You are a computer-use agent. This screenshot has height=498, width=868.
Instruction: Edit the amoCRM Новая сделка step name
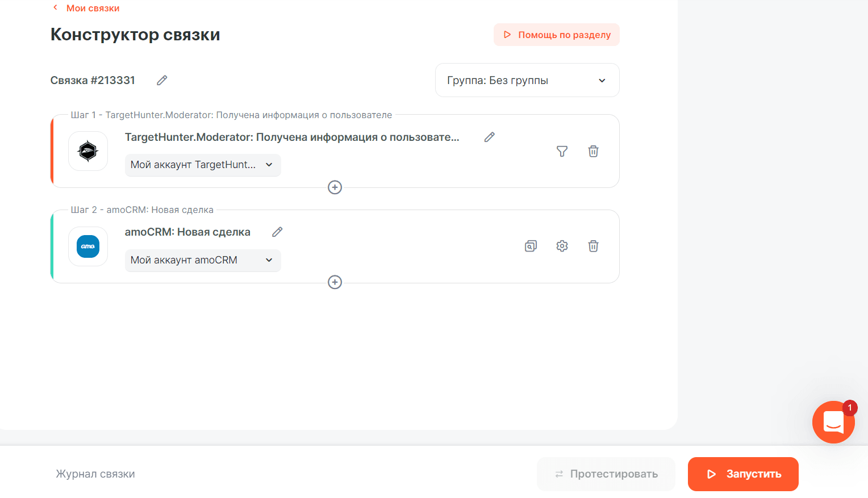coord(277,232)
